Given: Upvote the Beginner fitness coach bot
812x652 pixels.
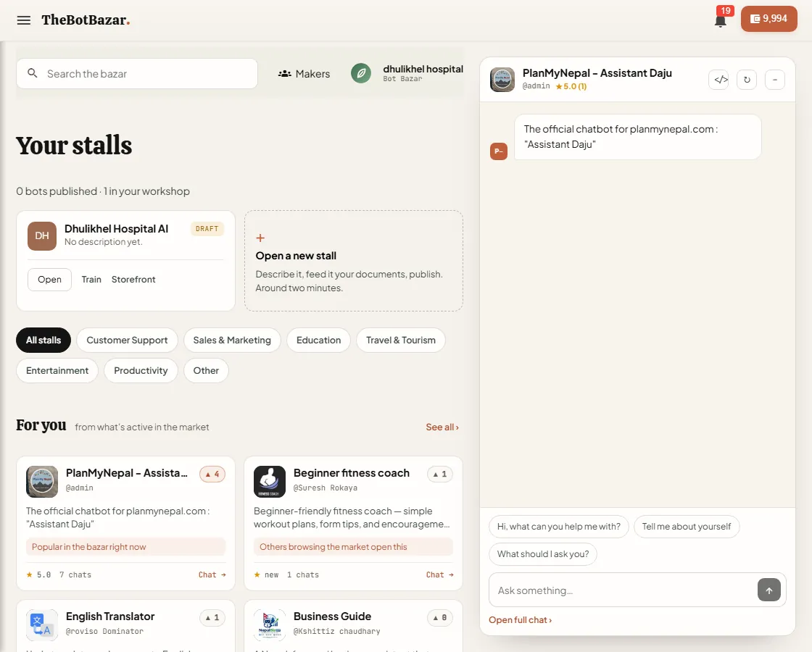Looking at the screenshot, I should click(439, 474).
